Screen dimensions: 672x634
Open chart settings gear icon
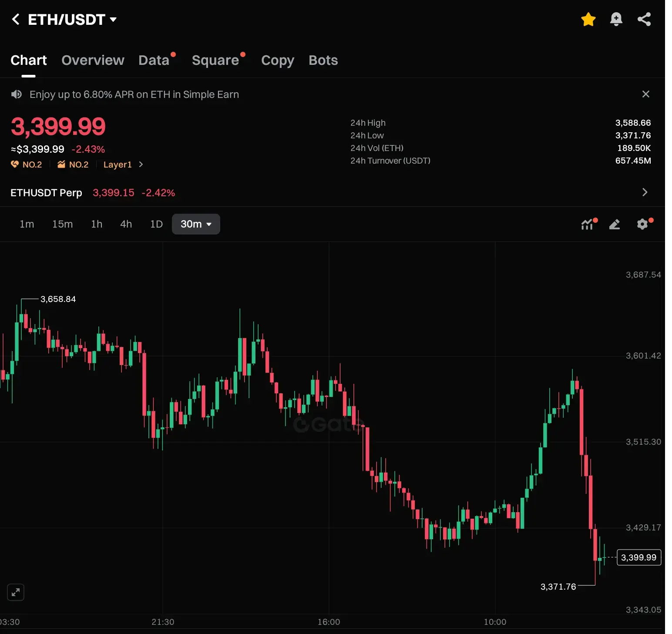pyautogui.click(x=643, y=224)
